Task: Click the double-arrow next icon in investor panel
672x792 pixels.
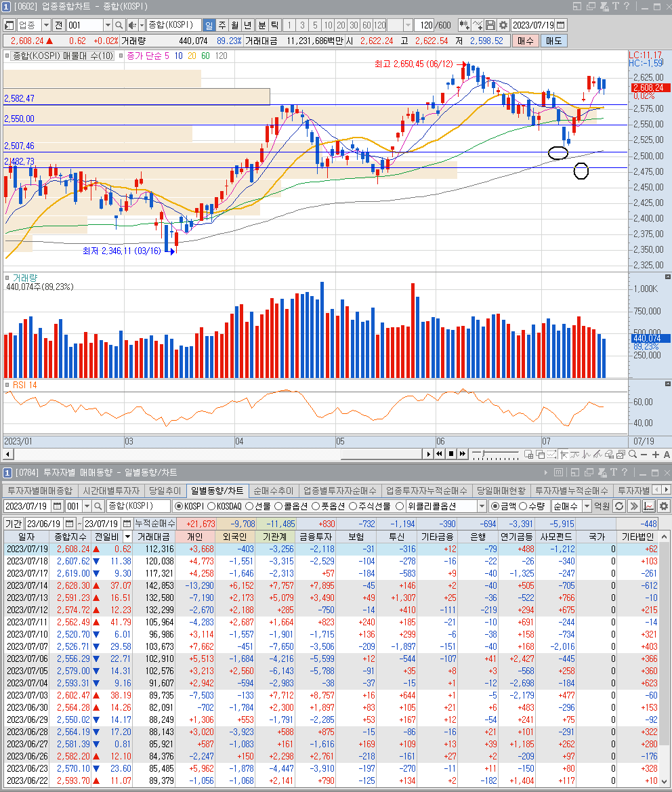Action: point(634,506)
